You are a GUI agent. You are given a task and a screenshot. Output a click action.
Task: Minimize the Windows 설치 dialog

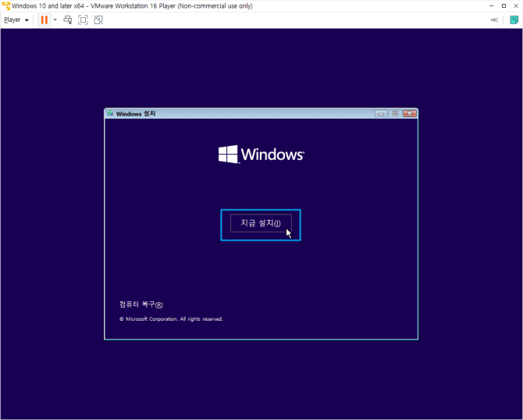pyautogui.click(x=381, y=114)
